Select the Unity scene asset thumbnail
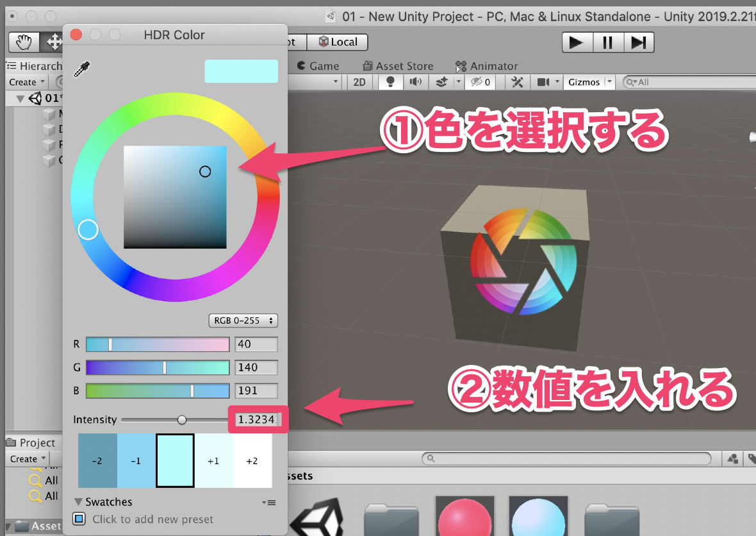This screenshot has width=756, height=536. 317,517
